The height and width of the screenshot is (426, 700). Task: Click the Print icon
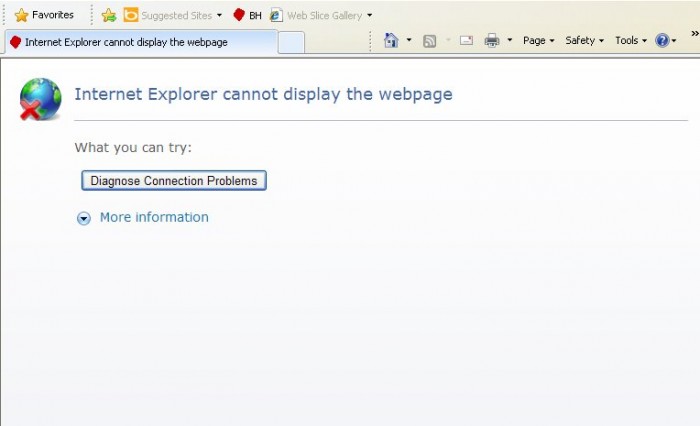coord(492,41)
